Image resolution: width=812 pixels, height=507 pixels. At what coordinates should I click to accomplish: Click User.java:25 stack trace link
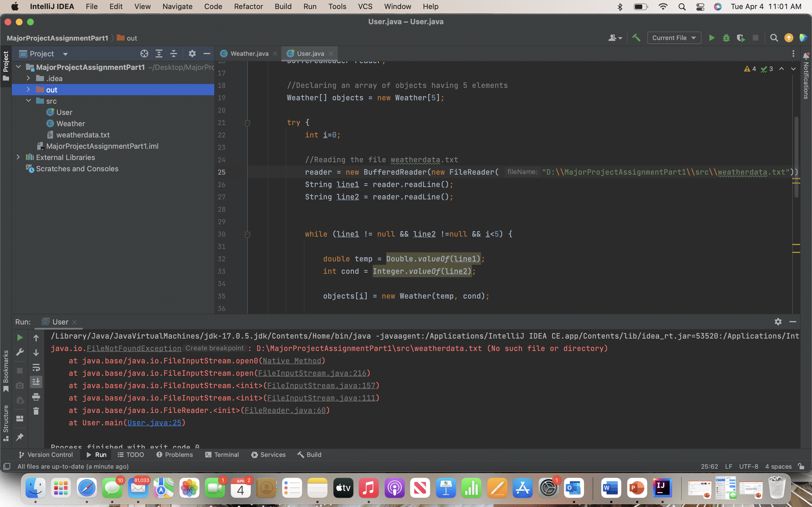pos(154,422)
